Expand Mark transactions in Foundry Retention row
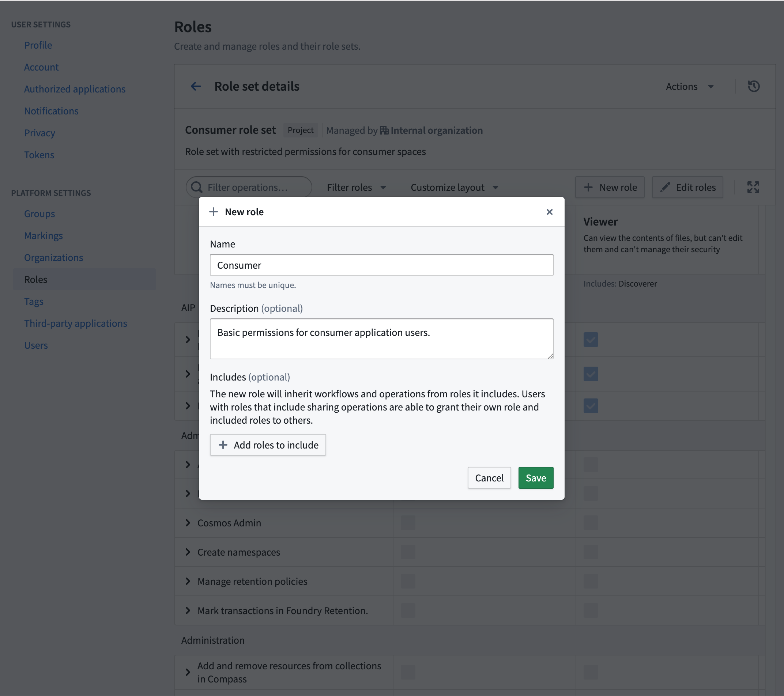The width and height of the screenshot is (784, 696). tap(188, 610)
